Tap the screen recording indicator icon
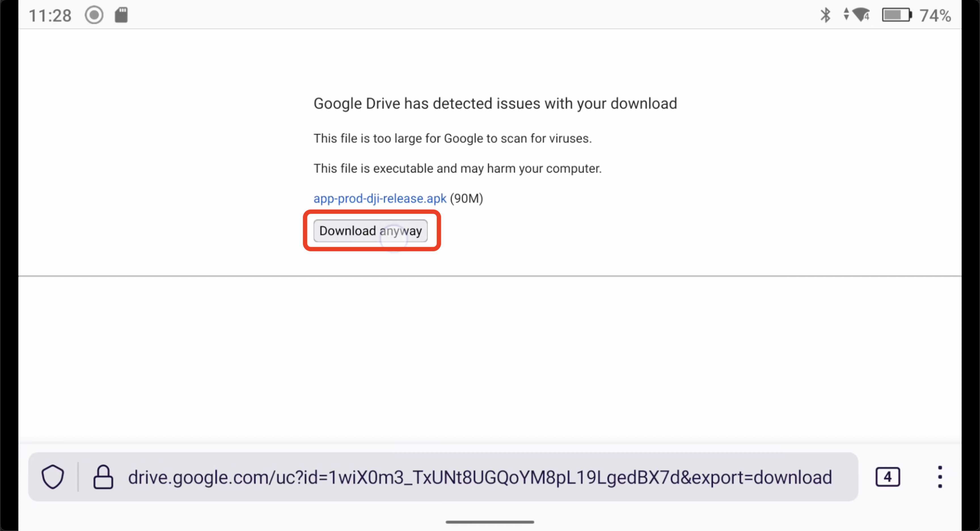Screen dimensions: 980x531 point(94,15)
